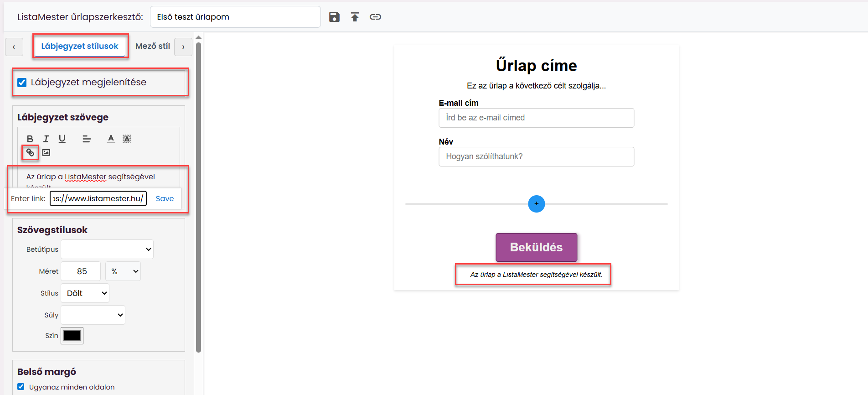Click the publish upload arrow icon
The image size is (868, 395).
pyautogui.click(x=355, y=17)
